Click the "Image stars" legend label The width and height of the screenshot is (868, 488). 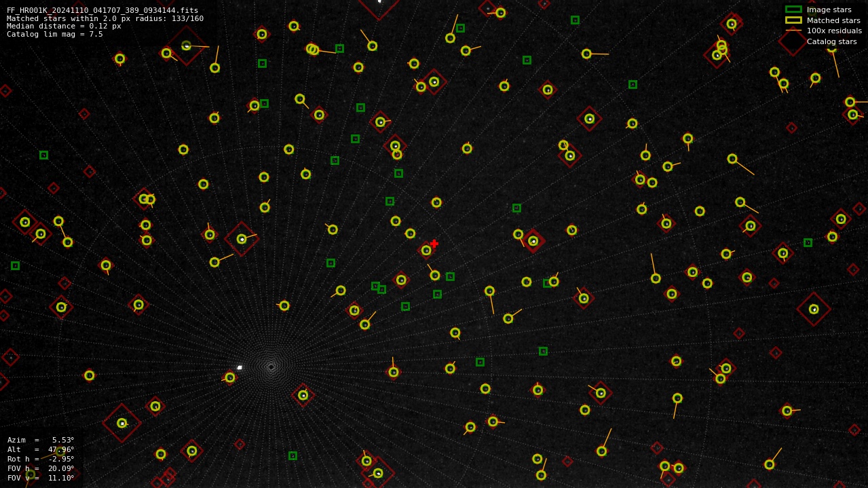tap(829, 10)
